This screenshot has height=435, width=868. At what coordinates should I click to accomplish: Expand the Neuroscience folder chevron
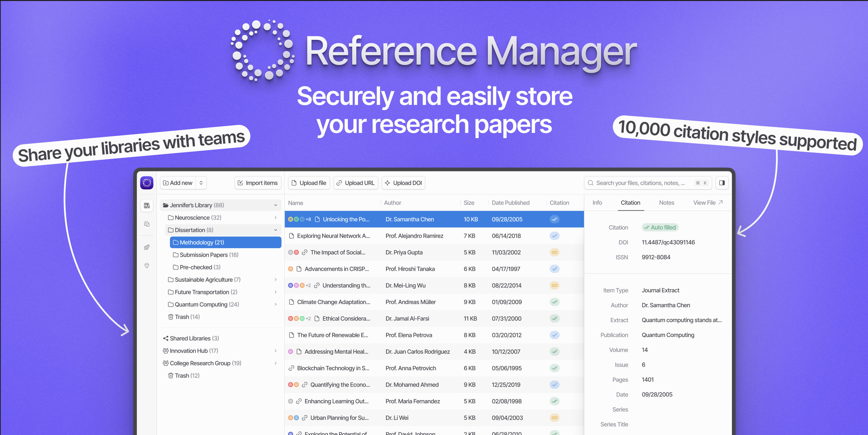tap(275, 217)
